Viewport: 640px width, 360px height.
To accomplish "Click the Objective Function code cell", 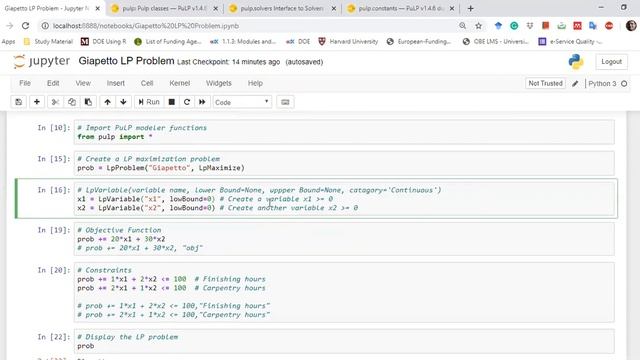I will tap(344, 239).
